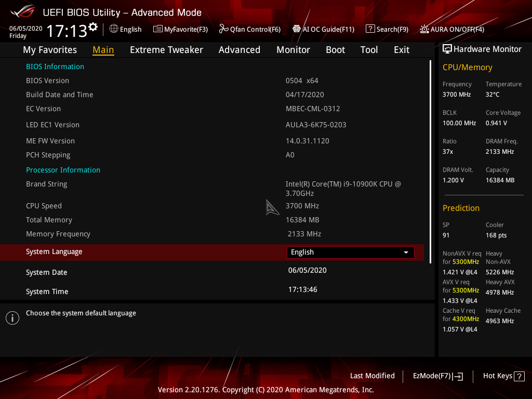Screen dimensions: 532x399
Task: Click LED EC1 value AULA3-6K75-0203
Action: [316, 125]
